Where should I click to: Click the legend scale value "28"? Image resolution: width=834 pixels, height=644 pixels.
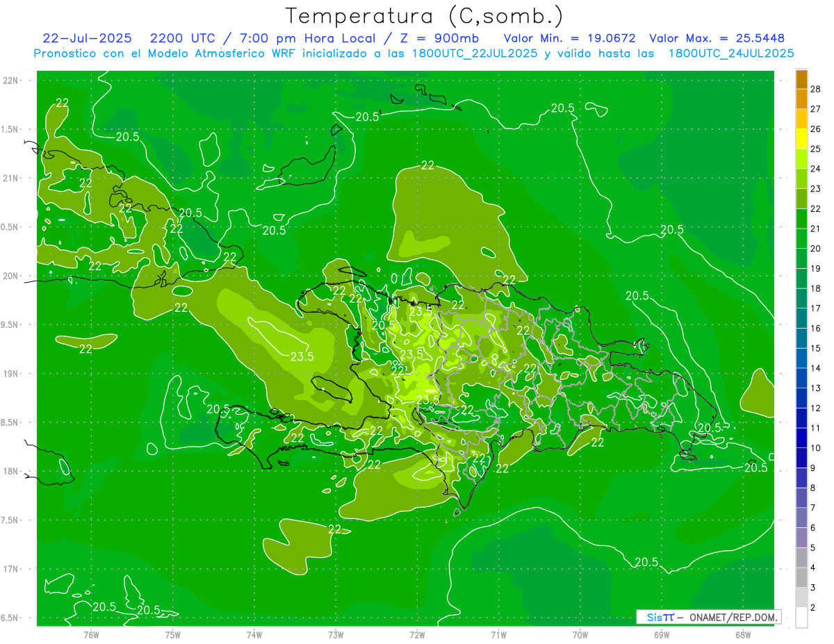pyautogui.click(x=816, y=89)
